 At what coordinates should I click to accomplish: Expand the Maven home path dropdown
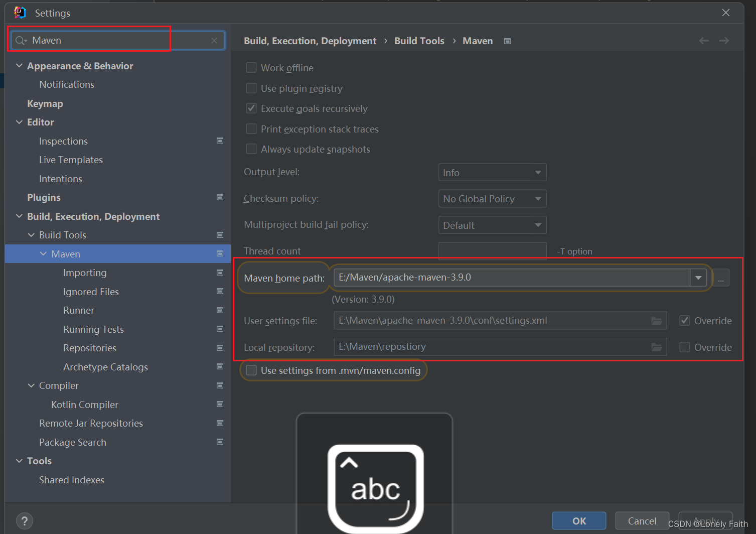698,277
